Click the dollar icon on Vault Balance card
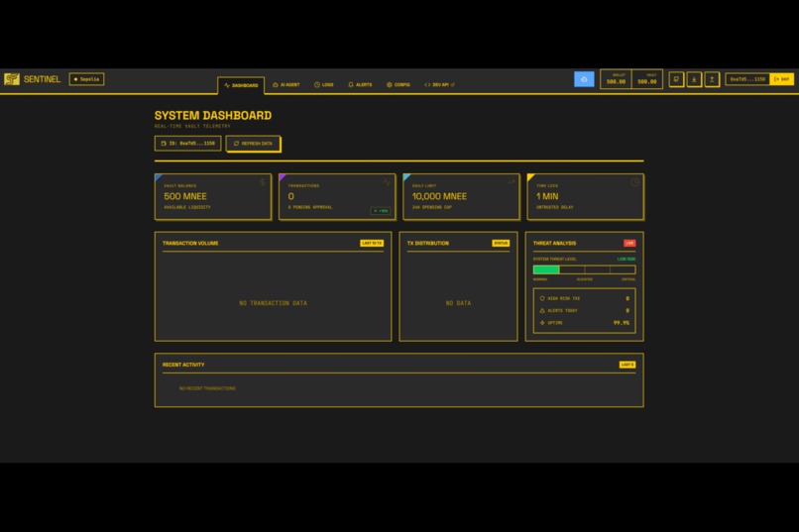Image resolution: width=799 pixels, height=532 pixels. [263, 182]
